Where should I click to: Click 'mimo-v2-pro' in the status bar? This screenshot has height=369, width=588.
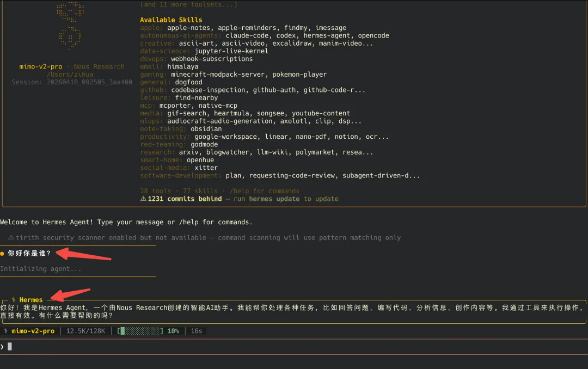[x=33, y=331]
